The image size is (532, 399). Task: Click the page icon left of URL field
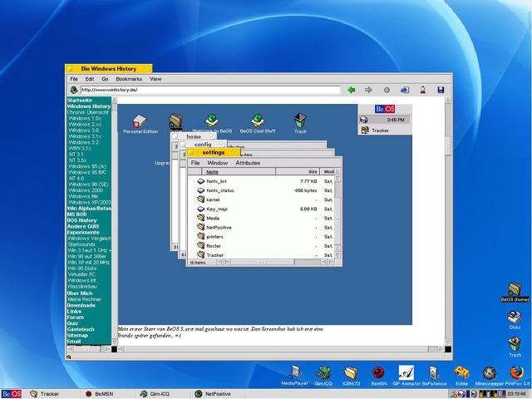74,90
